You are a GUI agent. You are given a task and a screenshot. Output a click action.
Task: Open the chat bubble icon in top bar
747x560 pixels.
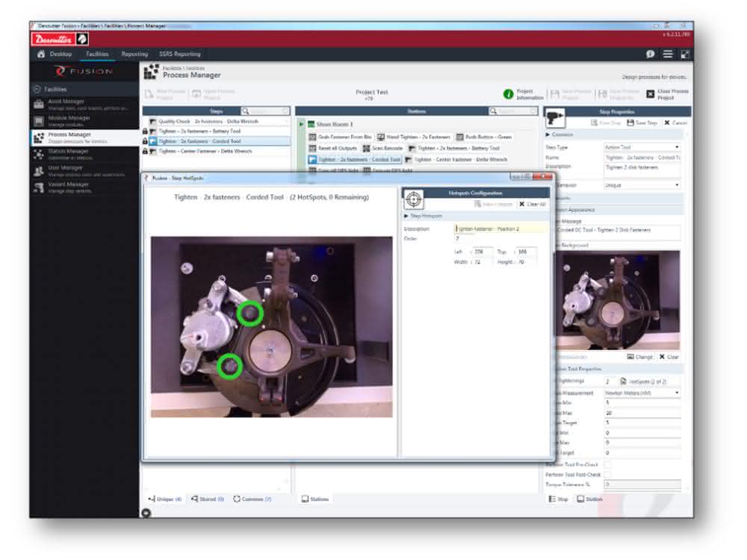[650, 55]
